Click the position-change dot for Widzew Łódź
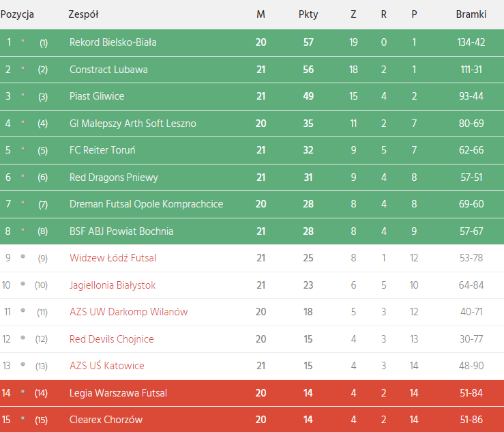Screen dimensions: 504x432 point(23,257)
